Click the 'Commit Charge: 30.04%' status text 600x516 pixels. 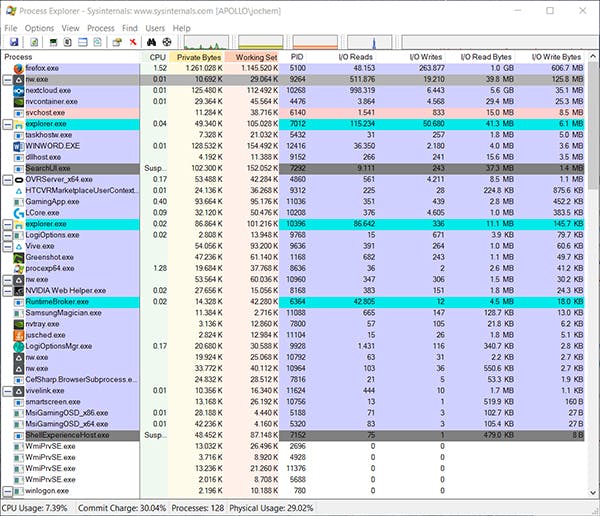click(x=122, y=508)
